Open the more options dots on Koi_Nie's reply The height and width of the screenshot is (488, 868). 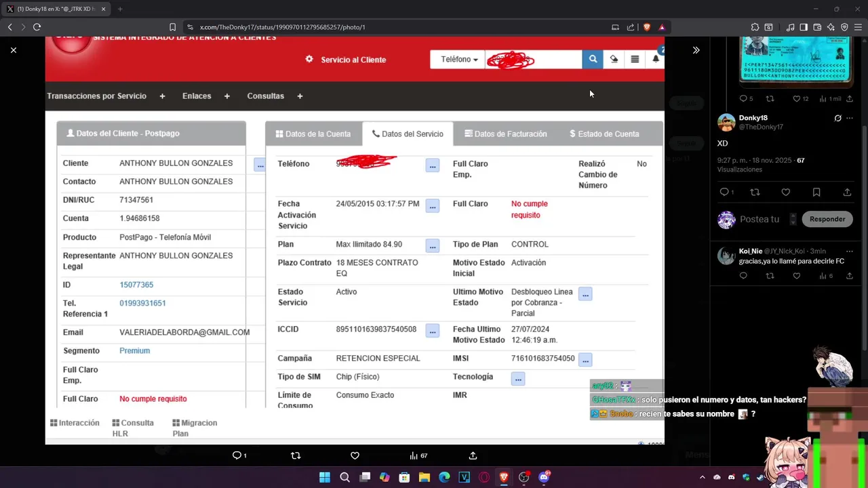point(850,251)
